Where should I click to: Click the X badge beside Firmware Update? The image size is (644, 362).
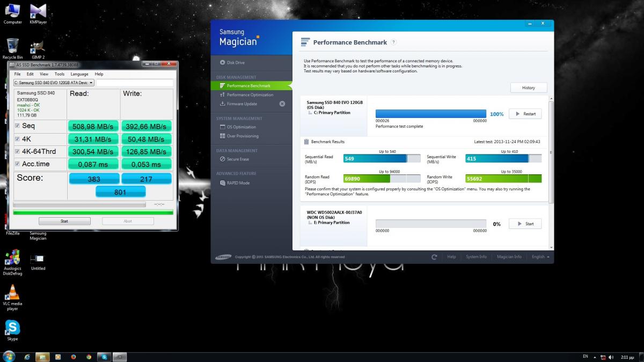tap(282, 104)
